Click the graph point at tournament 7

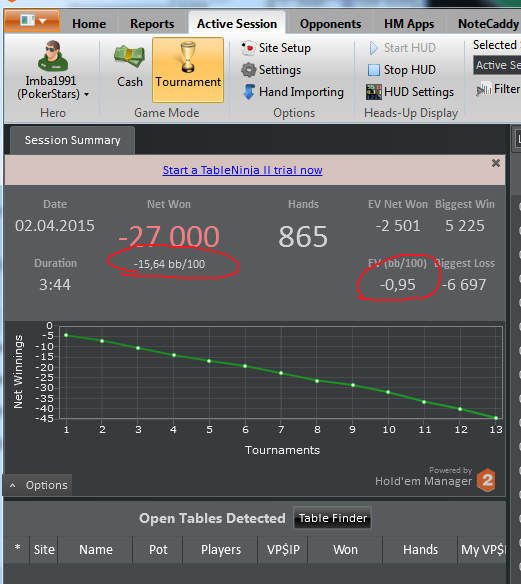(x=281, y=373)
